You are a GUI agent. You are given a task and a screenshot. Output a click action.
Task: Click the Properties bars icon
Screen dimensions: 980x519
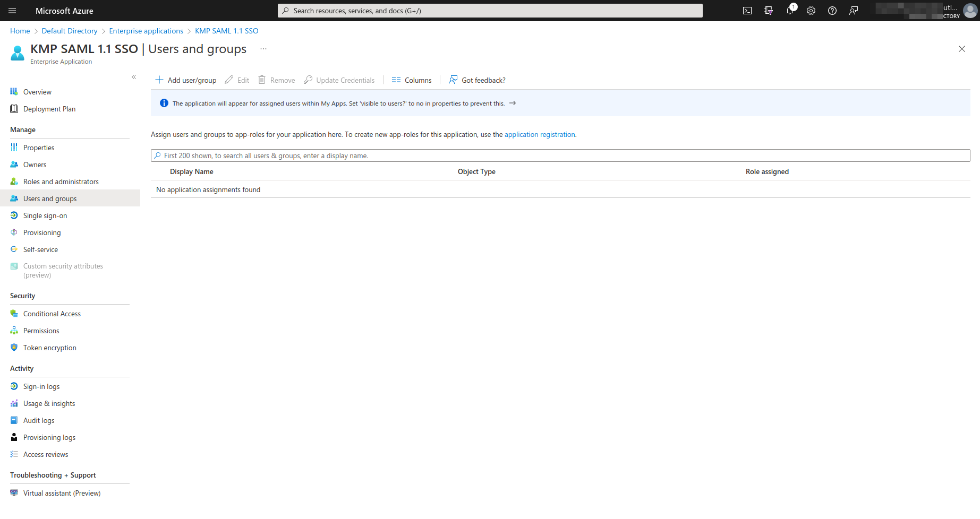point(14,148)
